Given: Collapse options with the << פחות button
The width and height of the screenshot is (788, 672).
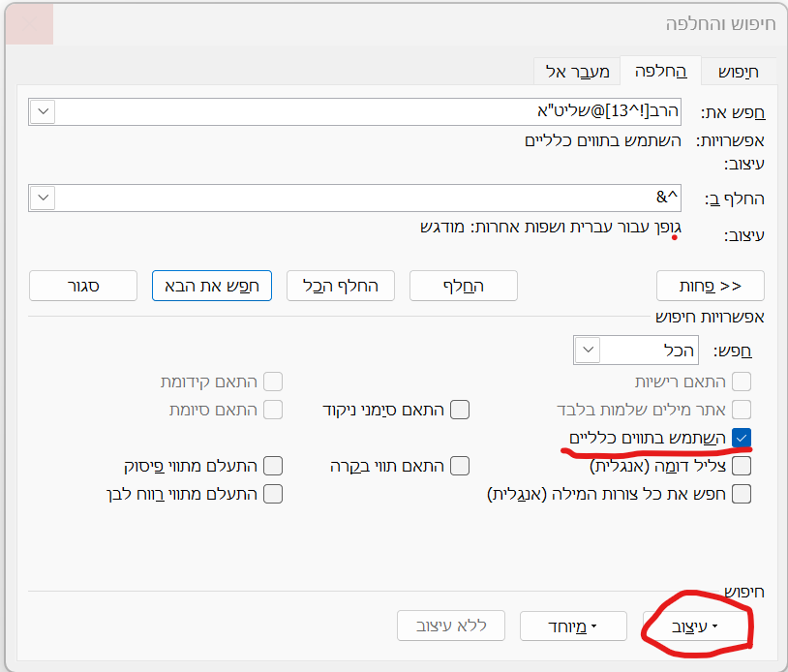Looking at the screenshot, I should click(711, 286).
